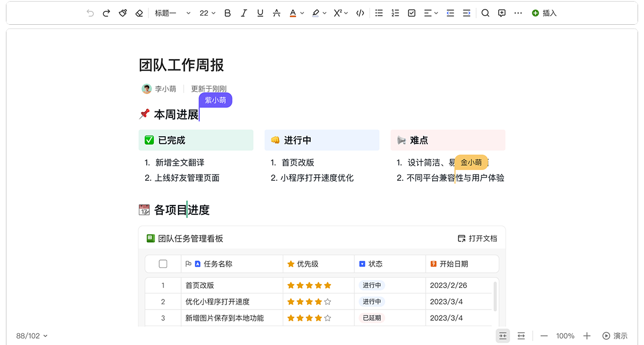The width and height of the screenshot is (644, 345).
Task: Open the 88/102 word count menu
Action: point(32,336)
